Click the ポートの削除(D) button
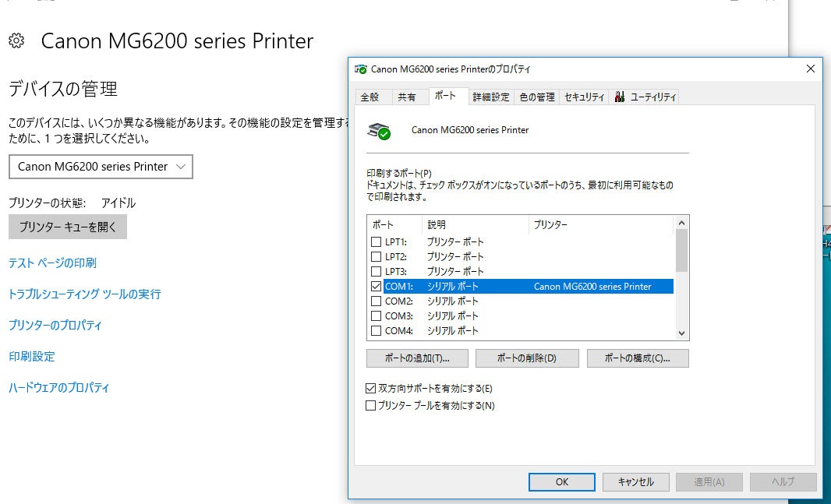The height and width of the screenshot is (504, 831). (527, 358)
